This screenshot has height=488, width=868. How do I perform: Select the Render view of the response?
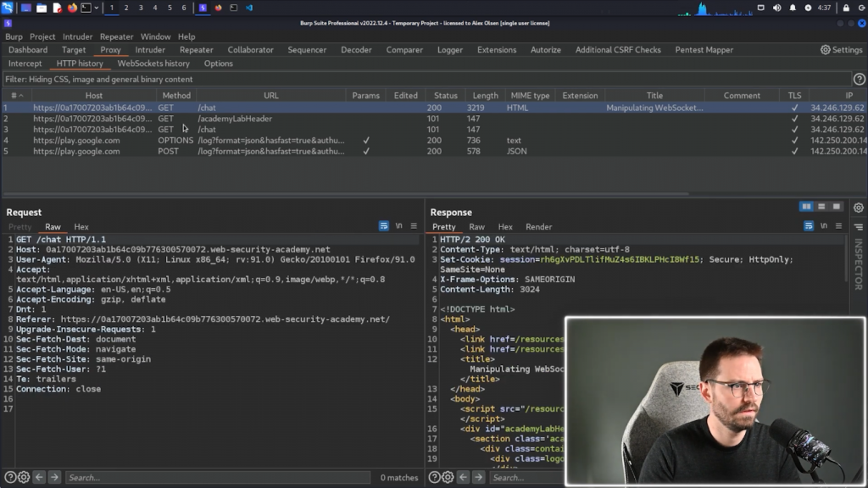point(538,227)
